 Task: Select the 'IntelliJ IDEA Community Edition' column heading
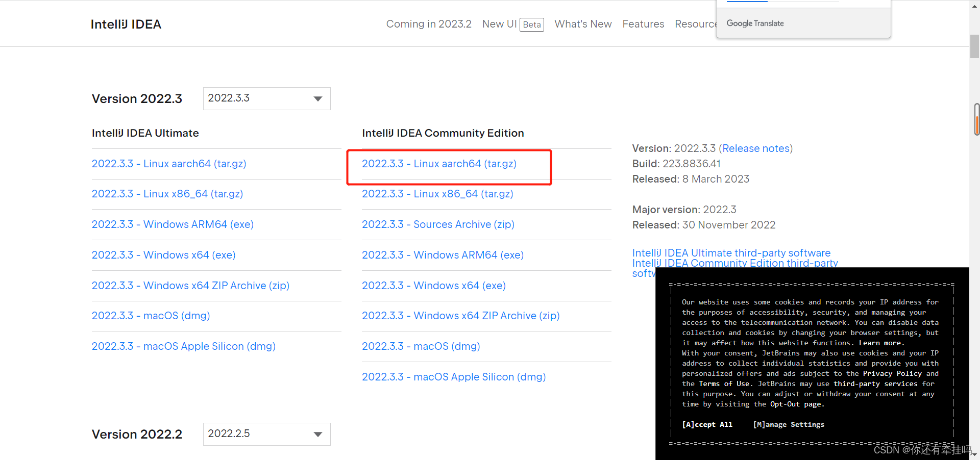[443, 133]
